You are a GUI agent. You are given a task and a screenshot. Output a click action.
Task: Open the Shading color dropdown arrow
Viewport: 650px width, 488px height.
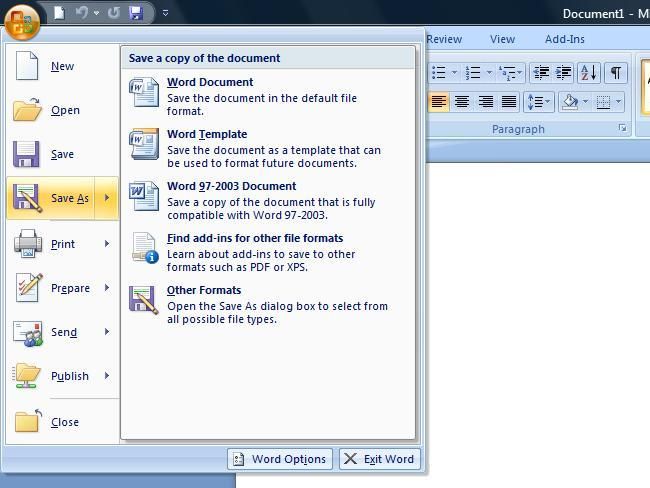click(x=585, y=102)
